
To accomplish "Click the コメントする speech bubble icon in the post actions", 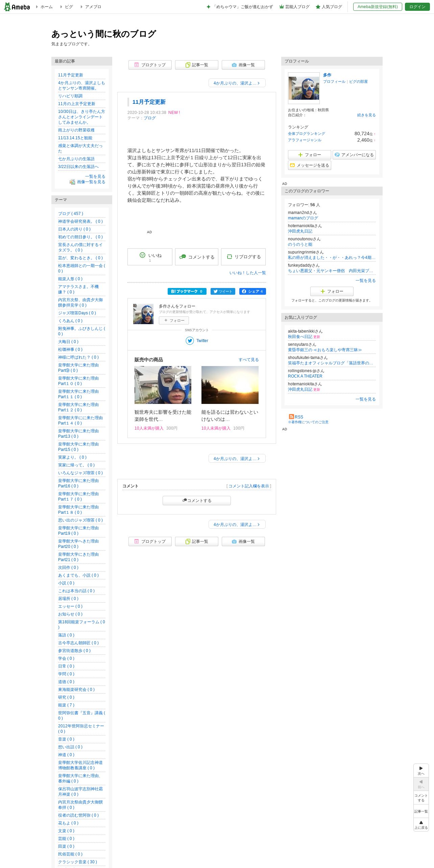I will point(183,257).
